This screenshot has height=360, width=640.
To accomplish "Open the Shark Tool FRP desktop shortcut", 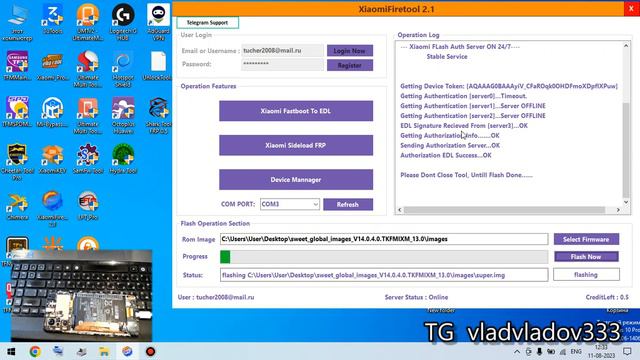I will (x=158, y=116).
